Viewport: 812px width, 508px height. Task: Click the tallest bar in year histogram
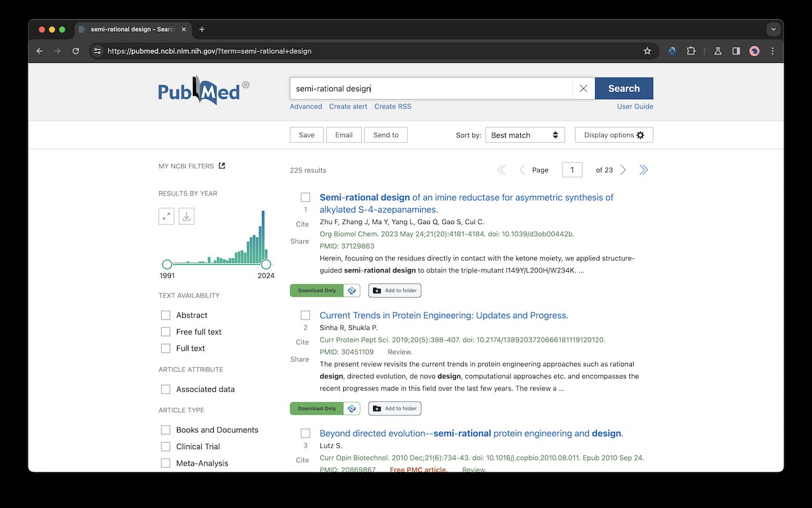click(x=263, y=237)
